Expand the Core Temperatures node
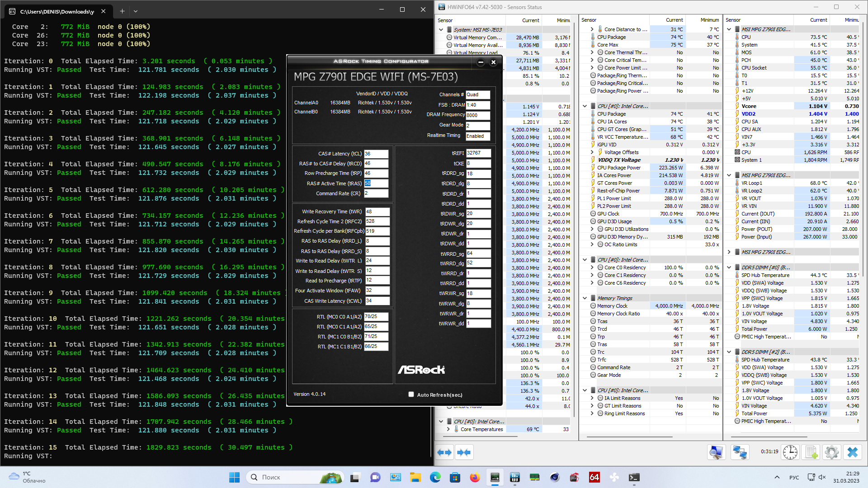Screen dimensions: 868x488 pos(448,429)
